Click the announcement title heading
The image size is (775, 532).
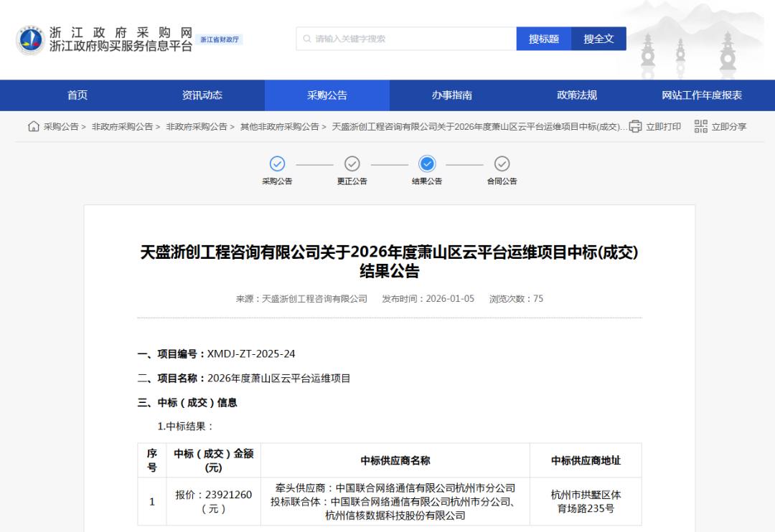390,261
